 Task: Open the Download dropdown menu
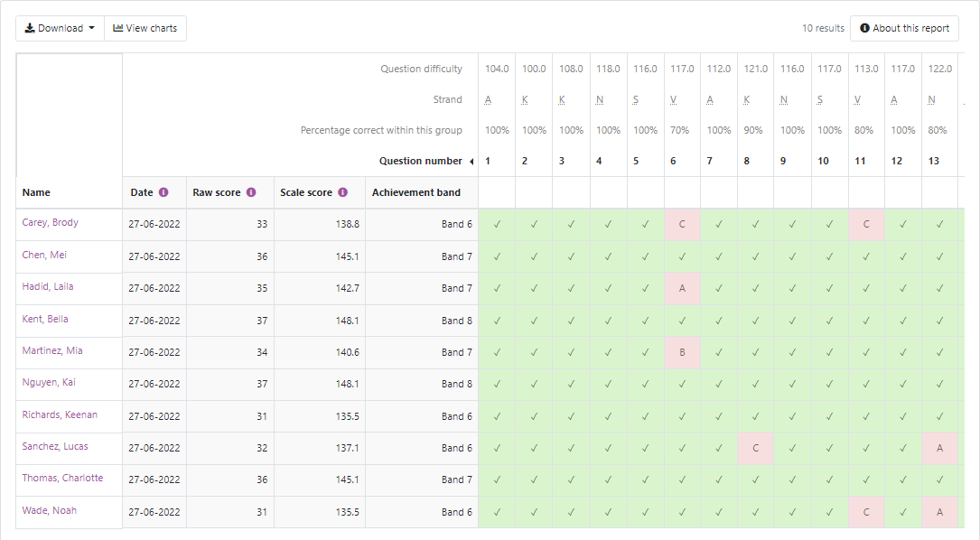click(60, 28)
